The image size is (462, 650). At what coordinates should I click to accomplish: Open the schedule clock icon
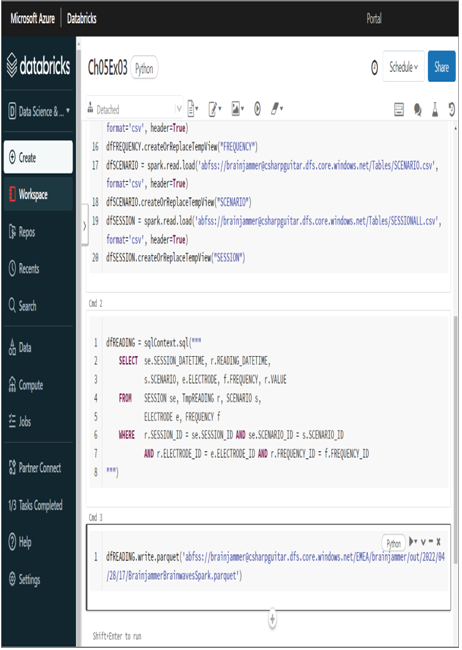tap(374, 68)
